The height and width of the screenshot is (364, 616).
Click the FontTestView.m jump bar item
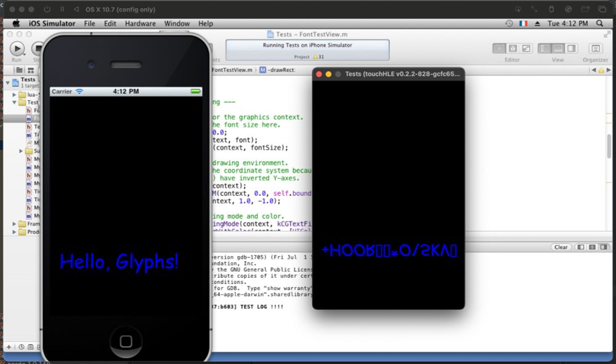click(232, 70)
